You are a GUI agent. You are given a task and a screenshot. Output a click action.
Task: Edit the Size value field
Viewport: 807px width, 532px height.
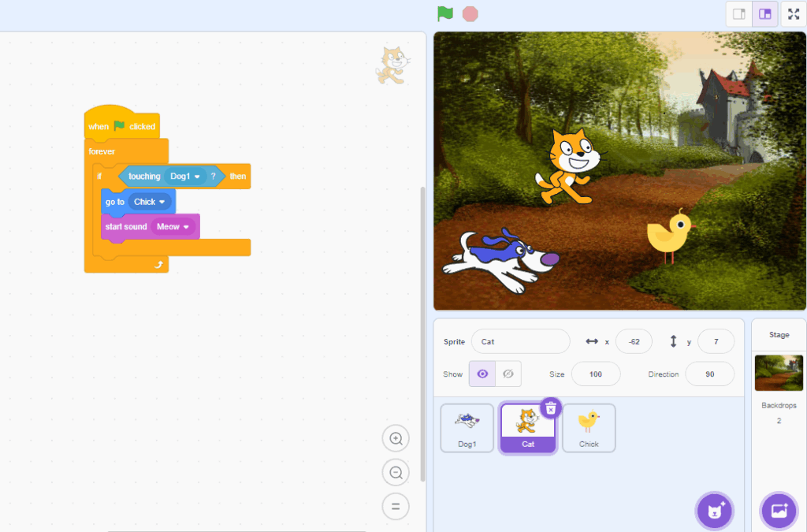(596, 374)
